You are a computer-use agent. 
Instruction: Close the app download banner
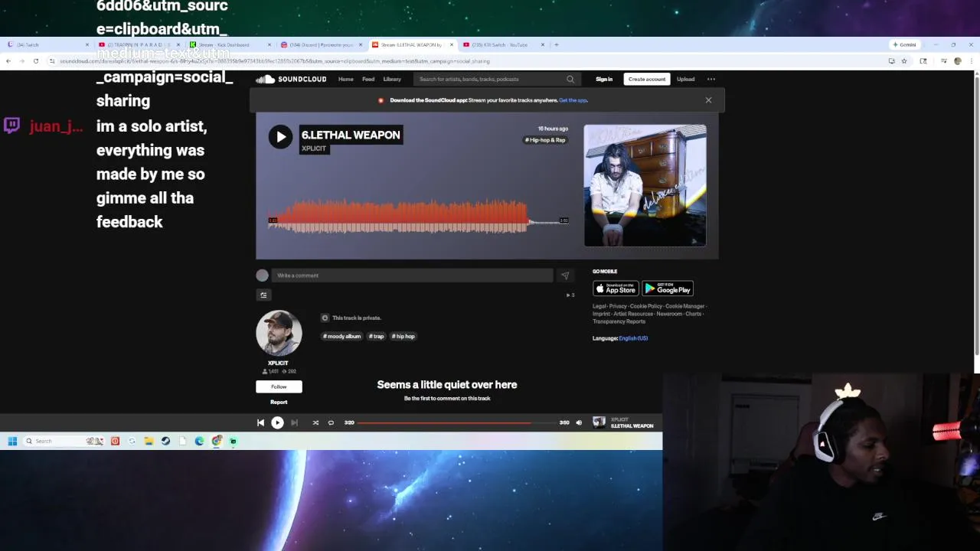tap(708, 100)
